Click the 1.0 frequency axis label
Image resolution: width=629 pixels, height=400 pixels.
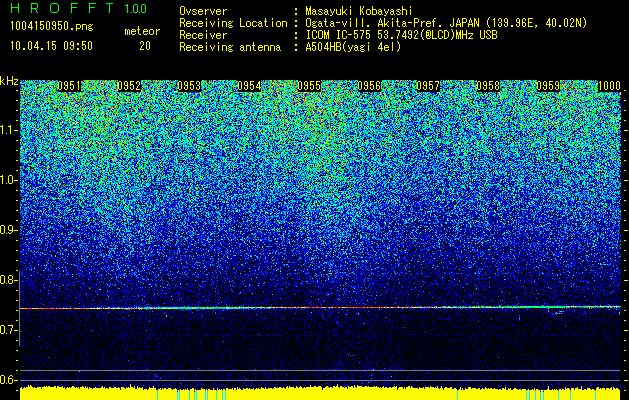[x=8, y=181]
